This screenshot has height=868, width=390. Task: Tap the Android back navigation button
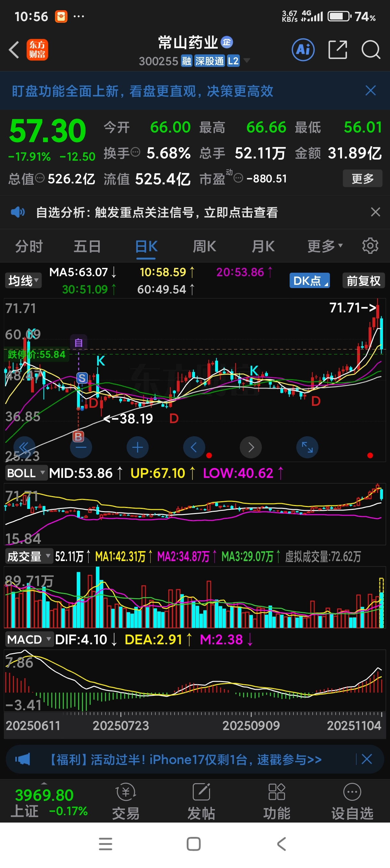point(281,844)
